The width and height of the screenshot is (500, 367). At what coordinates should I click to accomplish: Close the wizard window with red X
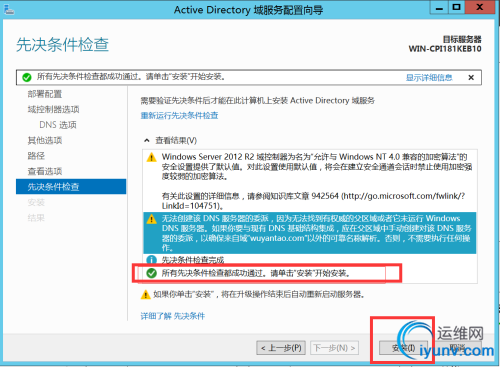point(480,7)
